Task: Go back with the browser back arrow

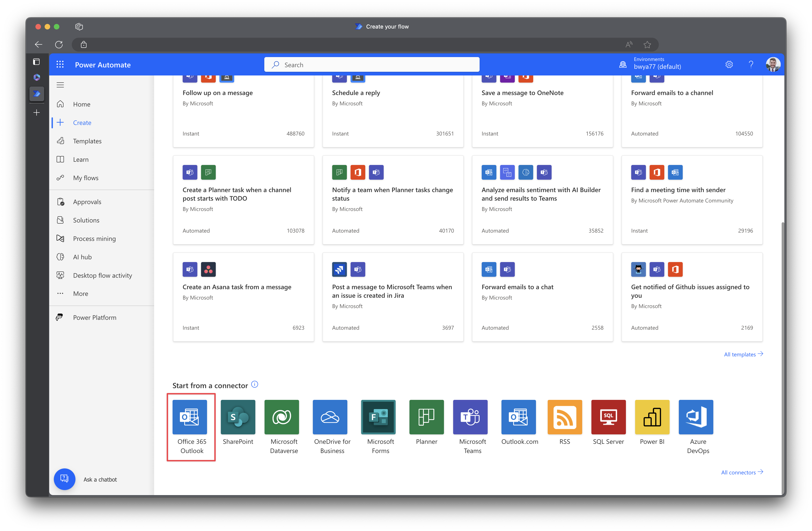Action: (x=39, y=44)
